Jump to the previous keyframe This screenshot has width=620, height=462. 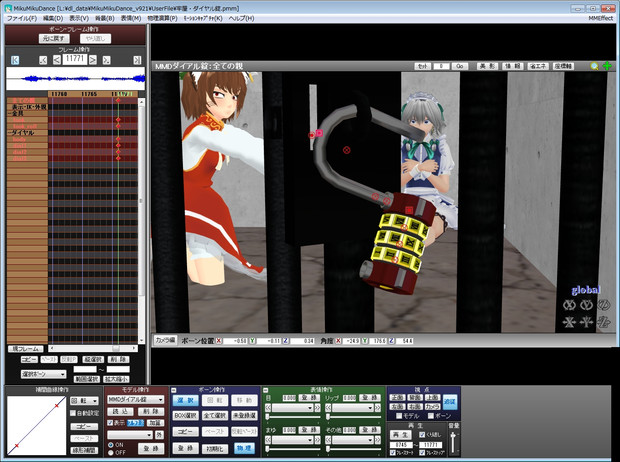pos(43,60)
